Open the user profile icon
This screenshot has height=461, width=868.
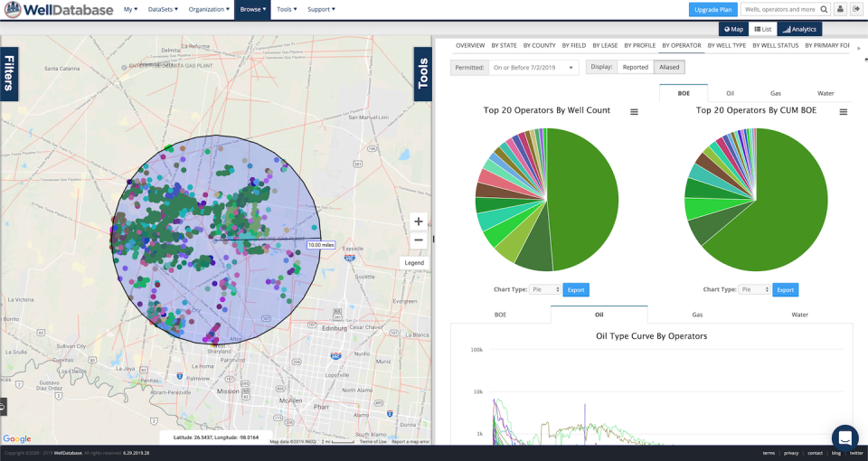840,9
